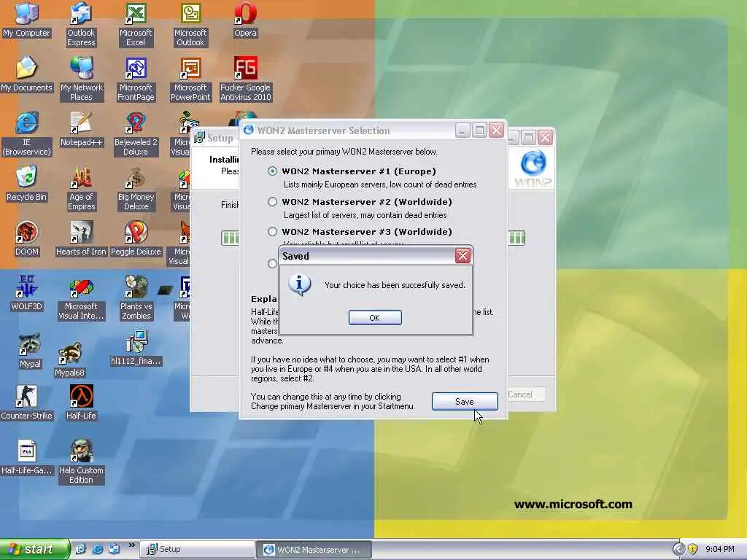Open the hl1112_fina... installer icon
The height and width of the screenshot is (560, 747).
tap(136, 348)
